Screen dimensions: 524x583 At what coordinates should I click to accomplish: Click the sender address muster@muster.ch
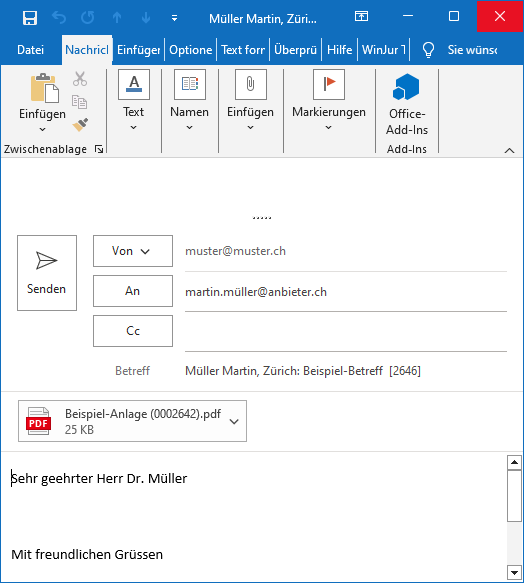coord(235,251)
